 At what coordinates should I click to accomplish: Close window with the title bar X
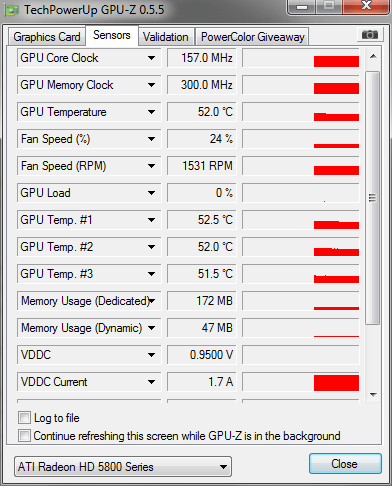pos(366,6)
